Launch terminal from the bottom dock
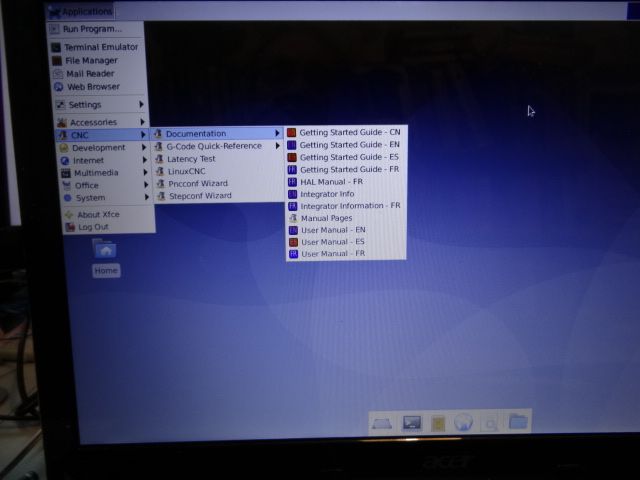Image resolution: width=640 pixels, height=480 pixels. [x=411, y=423]
